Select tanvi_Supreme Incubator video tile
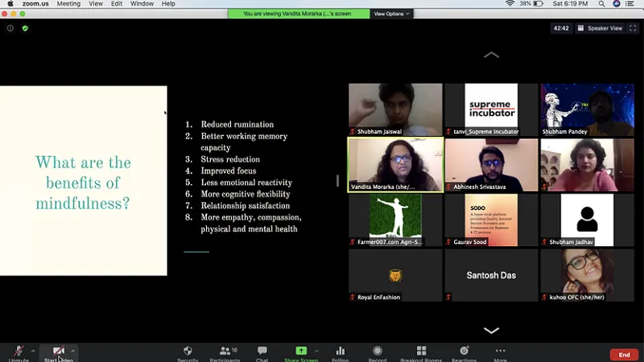The width and height of the screenshot is (644, 362). coord(491,109)
